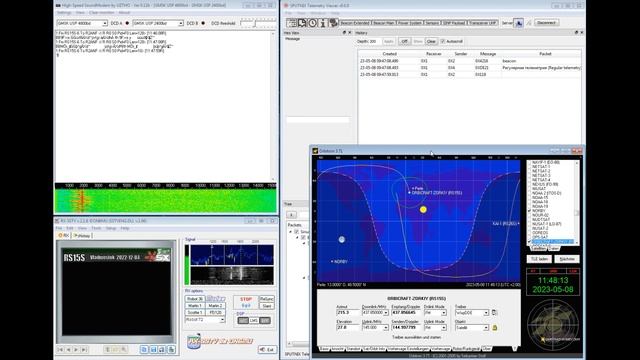
Task: Click the copy image icon in RX-SSTV
Action: pos(144,350)
